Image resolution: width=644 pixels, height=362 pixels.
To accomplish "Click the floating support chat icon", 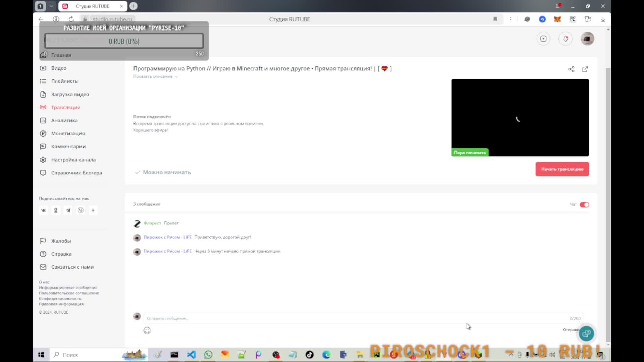I will tap(586, 334).
